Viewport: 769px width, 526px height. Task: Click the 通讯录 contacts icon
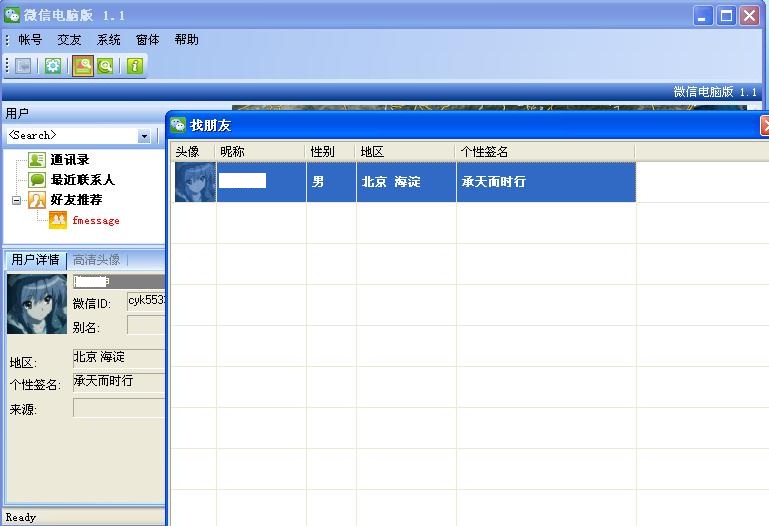click(37, 160)
